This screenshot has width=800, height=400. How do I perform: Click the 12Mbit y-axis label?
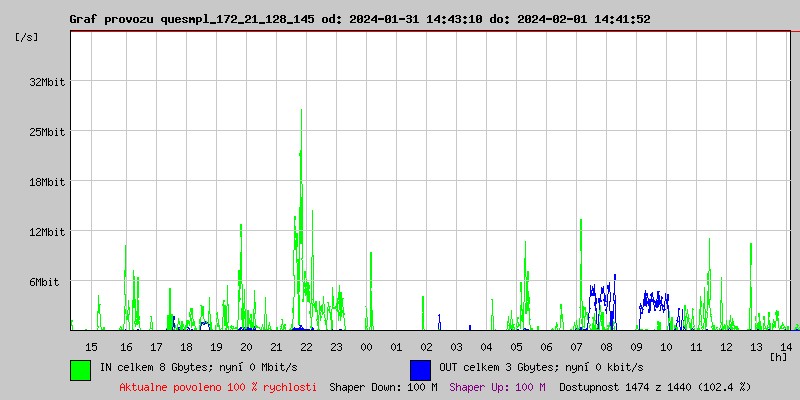coord(47,232)
